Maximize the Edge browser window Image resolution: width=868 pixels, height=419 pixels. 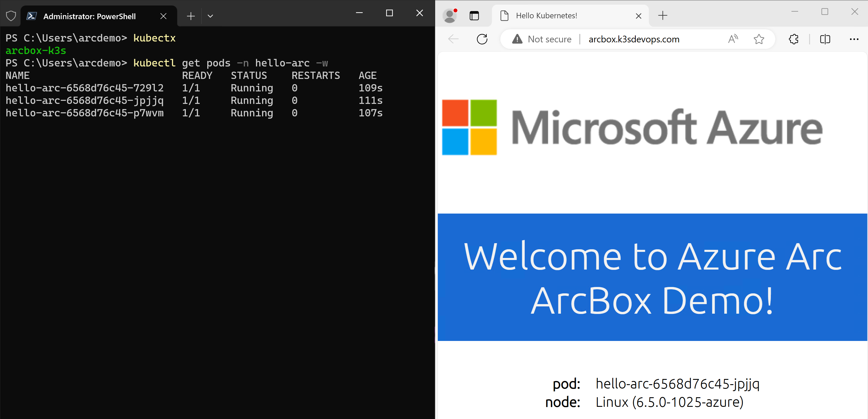coord(825,12)
